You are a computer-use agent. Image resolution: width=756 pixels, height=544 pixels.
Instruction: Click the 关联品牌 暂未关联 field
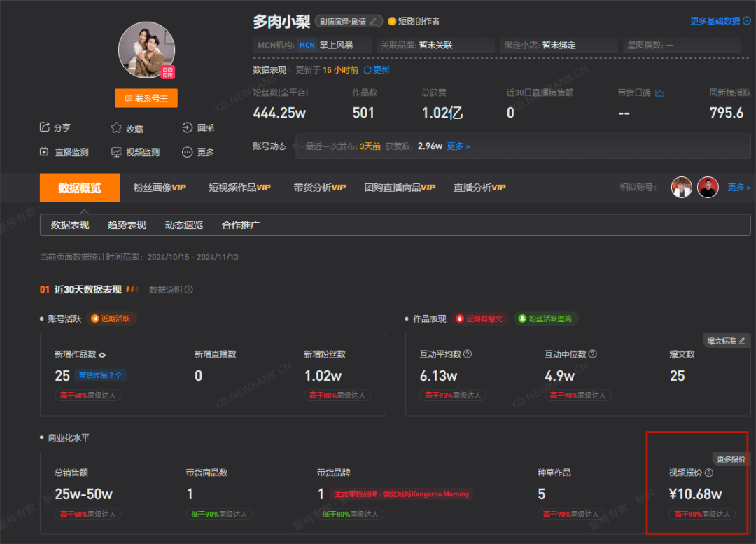click(435, 45)
